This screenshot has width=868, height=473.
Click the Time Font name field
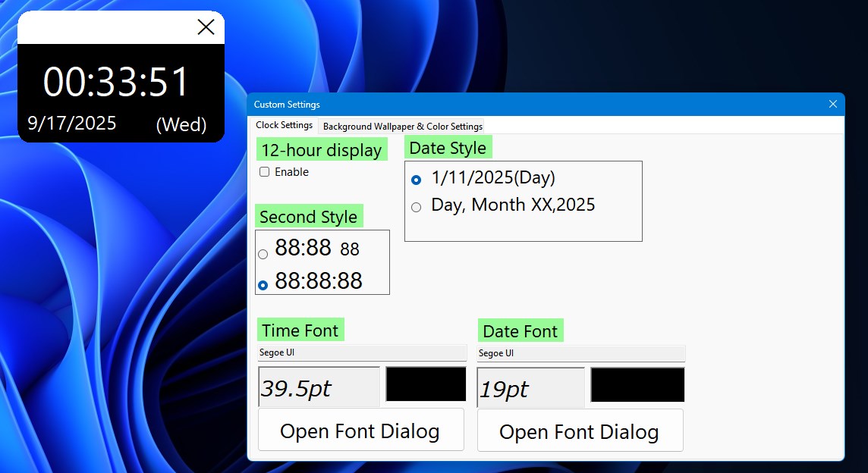(x=362, y=353)
